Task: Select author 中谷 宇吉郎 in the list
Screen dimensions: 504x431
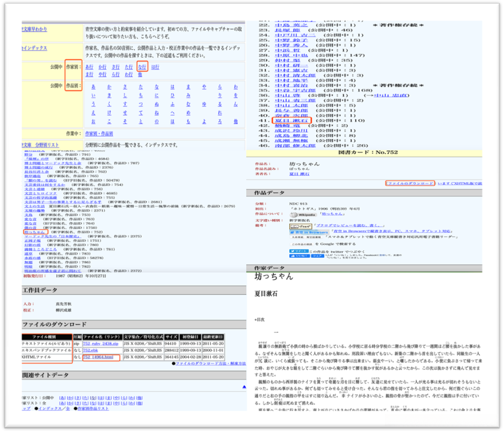Action: click(295, 91)
